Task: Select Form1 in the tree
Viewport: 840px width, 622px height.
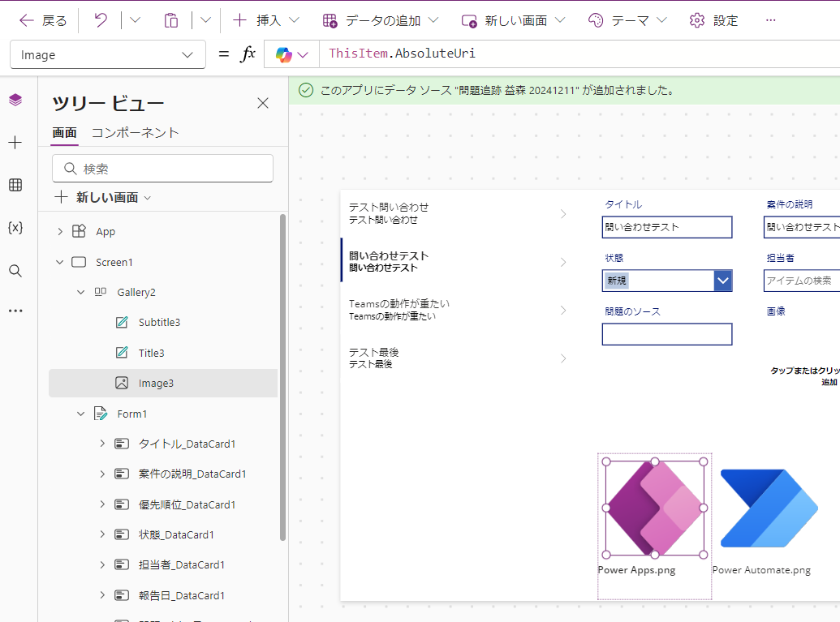Action: [x=131, y=414]
